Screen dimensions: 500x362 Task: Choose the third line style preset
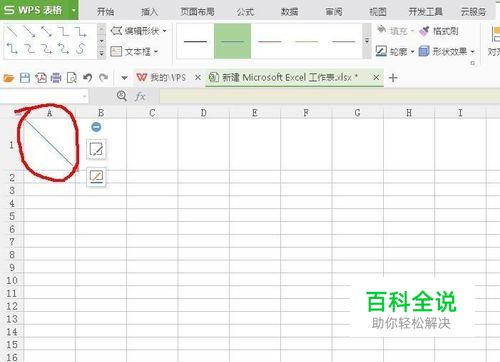click(x=270, y=41)
